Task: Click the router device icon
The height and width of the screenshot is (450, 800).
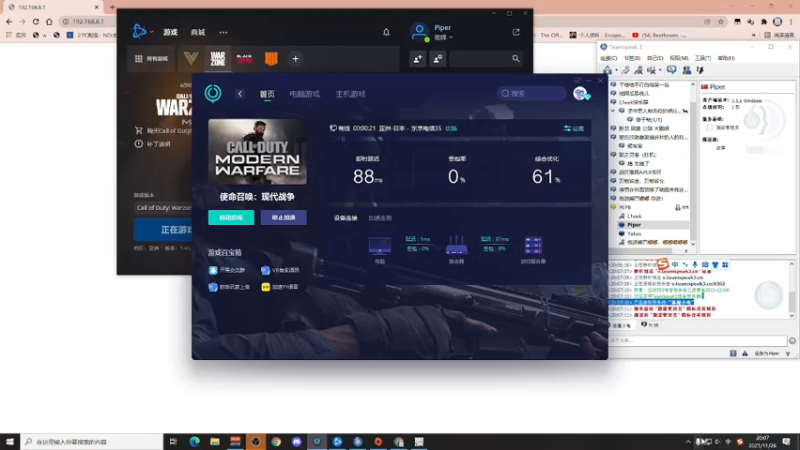Action: [x=456, y=245]
